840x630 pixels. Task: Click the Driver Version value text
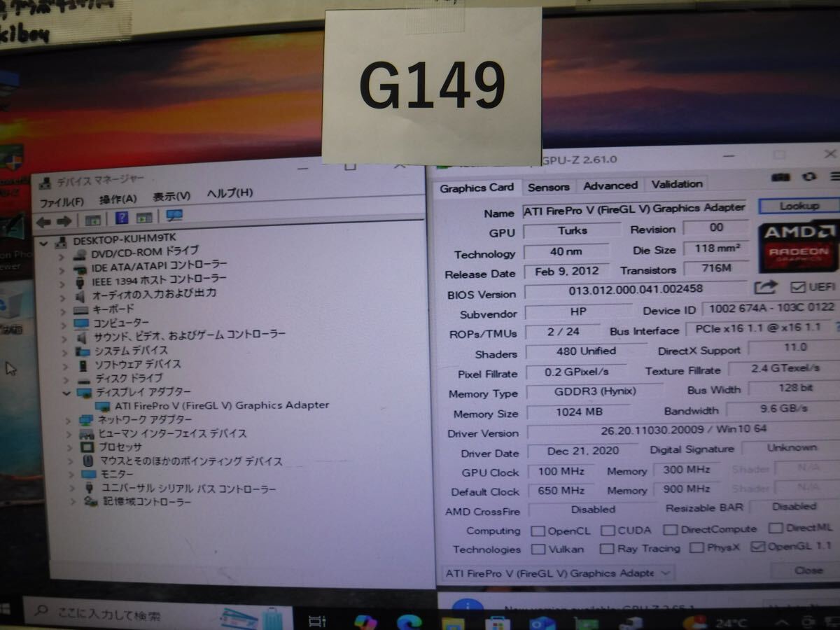(x=683, y=430)
